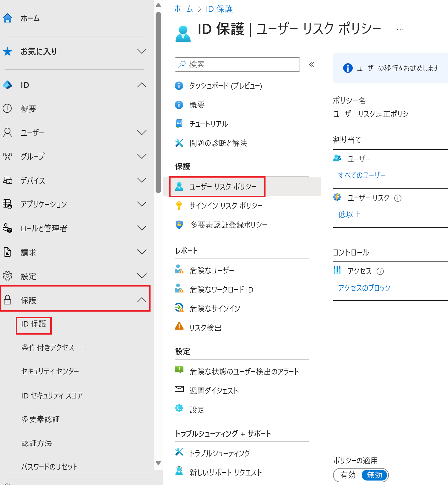Click the groups icon beside グループ

point(7,156)
